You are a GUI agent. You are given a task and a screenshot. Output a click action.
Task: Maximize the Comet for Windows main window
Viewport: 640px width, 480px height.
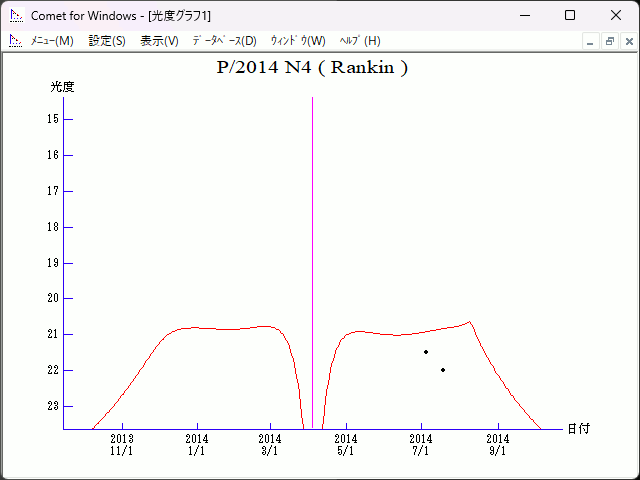[x=570, y=16]
